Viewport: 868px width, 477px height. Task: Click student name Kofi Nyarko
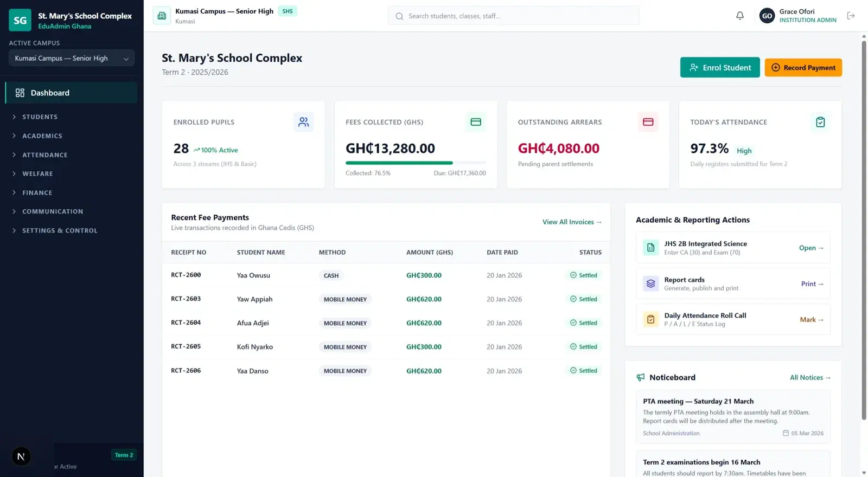(255, 347)
